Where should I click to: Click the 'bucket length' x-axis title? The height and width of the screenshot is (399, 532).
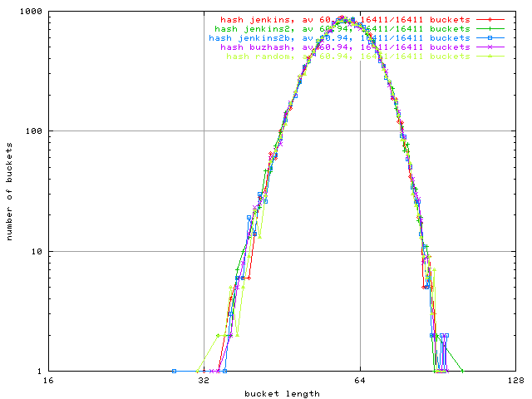point(282,393)
